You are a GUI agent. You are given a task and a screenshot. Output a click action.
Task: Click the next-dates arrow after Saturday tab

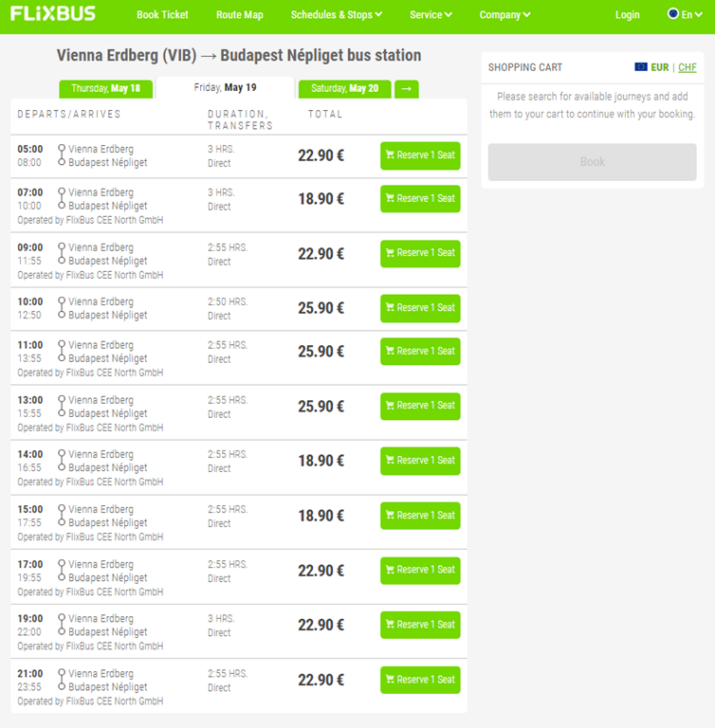click(x=407, y=89)
